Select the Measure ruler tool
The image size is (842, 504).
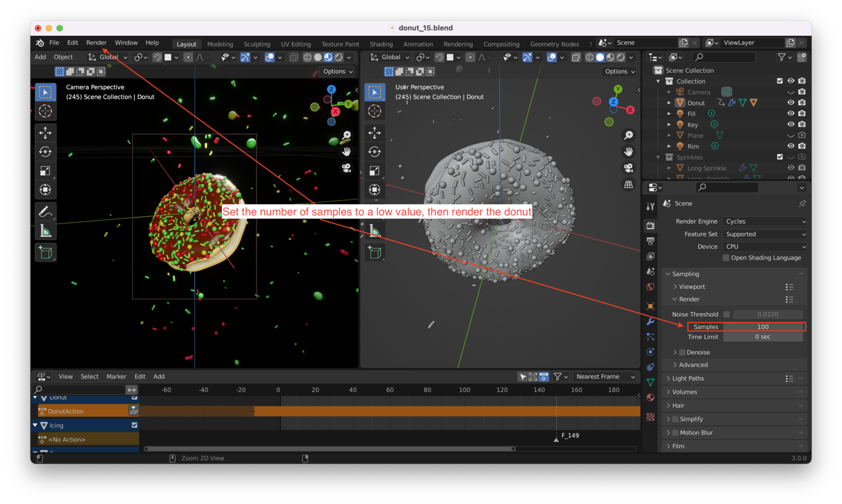pyautogui.click(x=46, y=232)
